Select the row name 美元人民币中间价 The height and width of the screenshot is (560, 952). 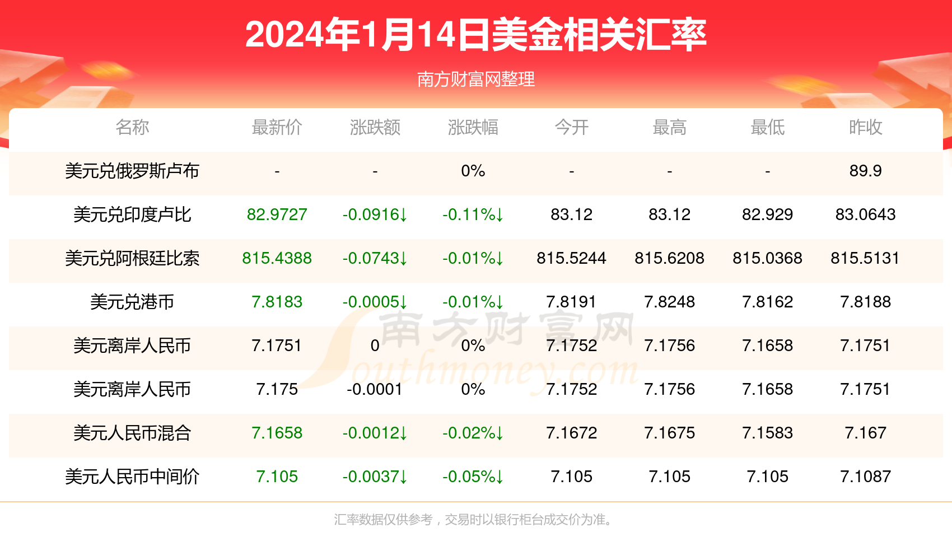point(132,477)
